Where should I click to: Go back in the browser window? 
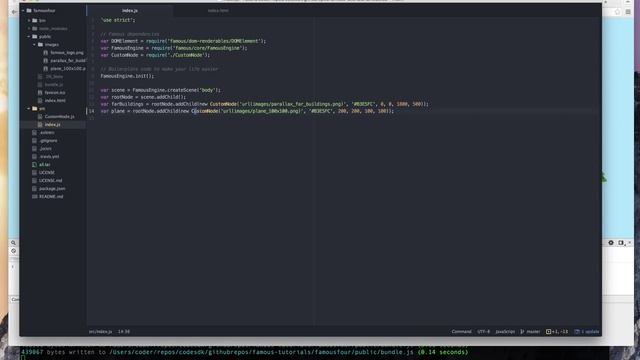pyautogui.click(x=14, y=12)
